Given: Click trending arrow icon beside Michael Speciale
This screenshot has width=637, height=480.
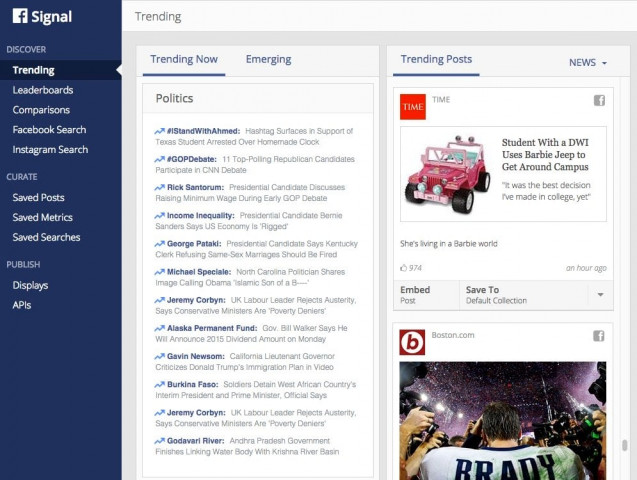Looking at the screenshot, I should [x=159, y=272].
